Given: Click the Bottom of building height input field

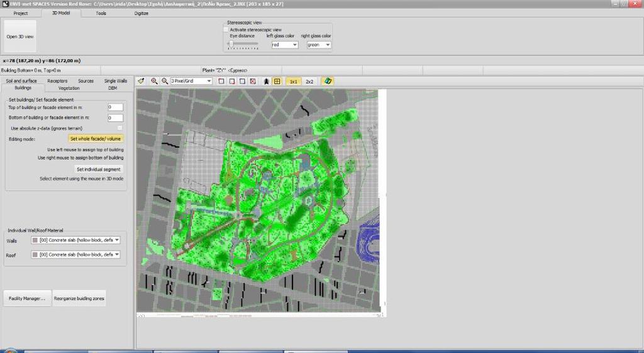Looking at the screenshot, I should click(116, 117).
